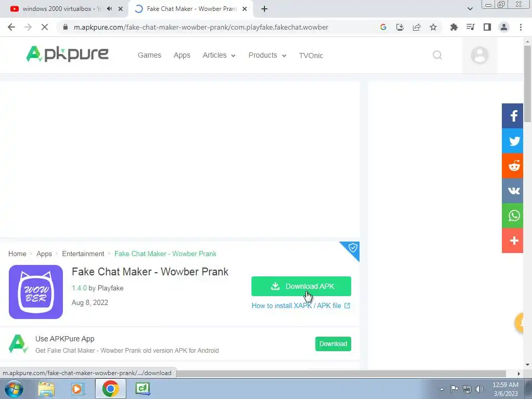Expand the Articles dropdown menu
532x399 pixels.
coord(219,55)
